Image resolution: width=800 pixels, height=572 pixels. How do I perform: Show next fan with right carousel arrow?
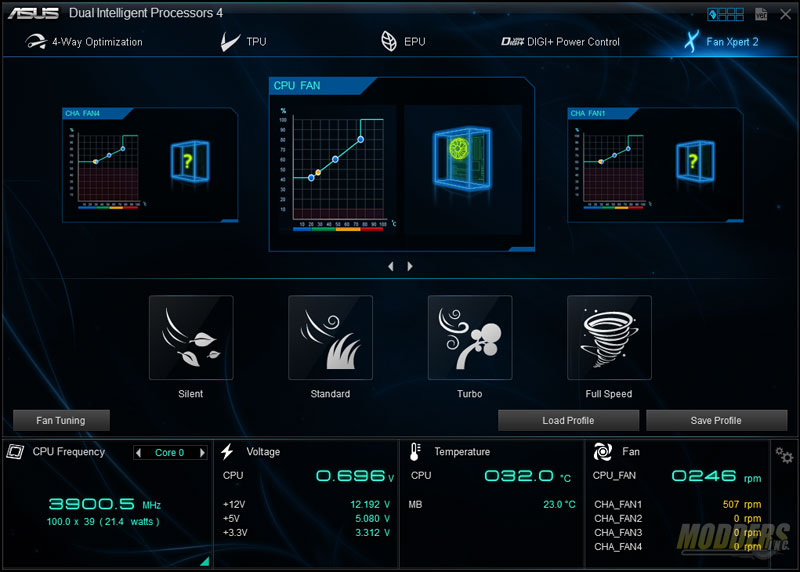pos(410,266)
